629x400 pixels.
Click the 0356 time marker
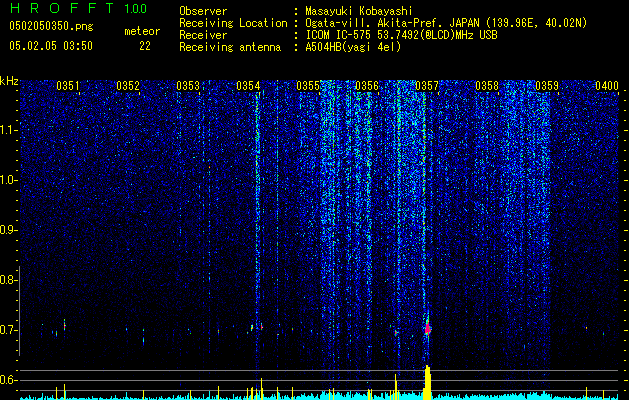[367, 86]
